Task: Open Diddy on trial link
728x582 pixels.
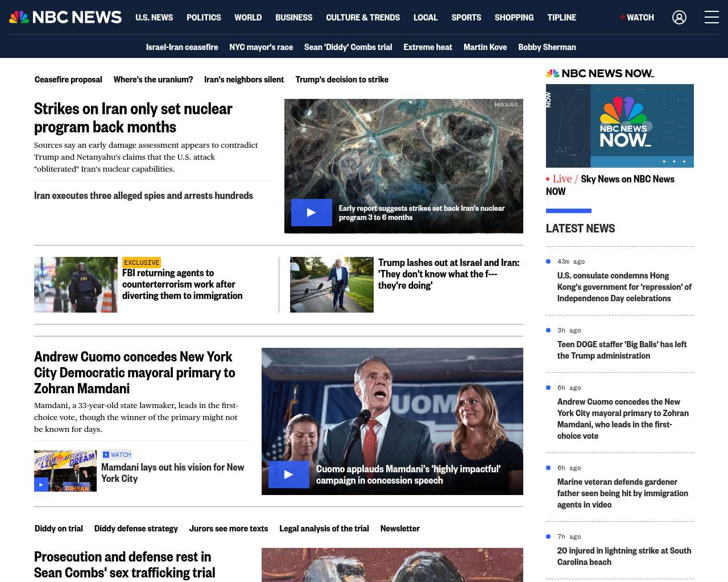Action: (x=59, y=529)
